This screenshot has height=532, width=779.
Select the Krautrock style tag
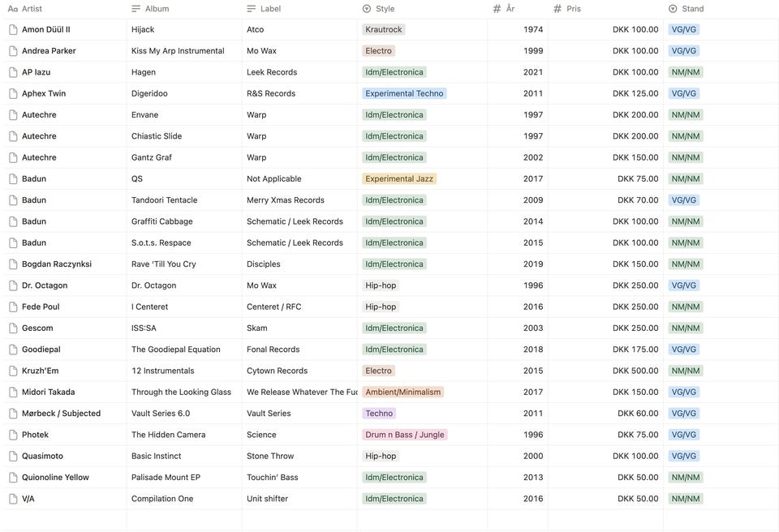coord(383,29)
